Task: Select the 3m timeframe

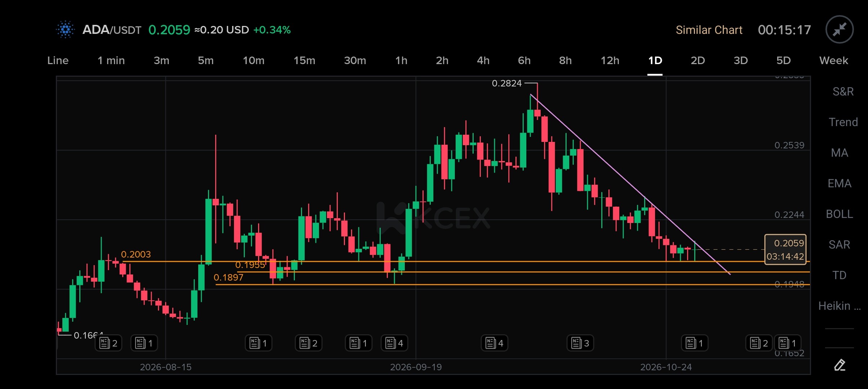Action: (161, 61)
